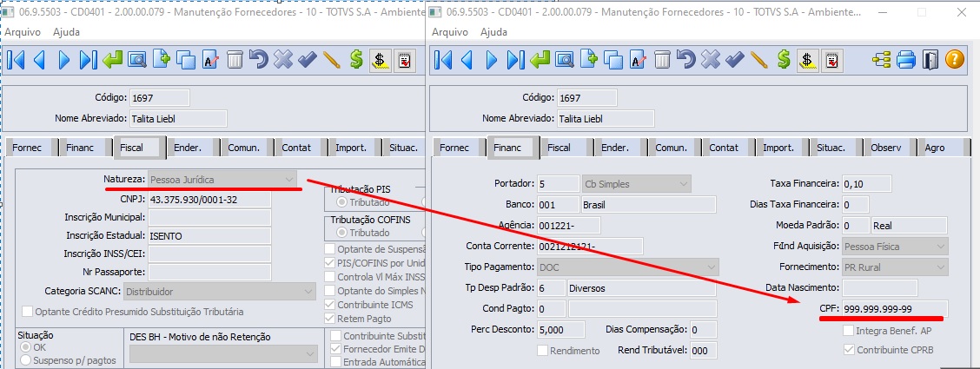Toggle PIS/COFINS por Unid checkbox
Screen dimensions: 980x369
330,263
